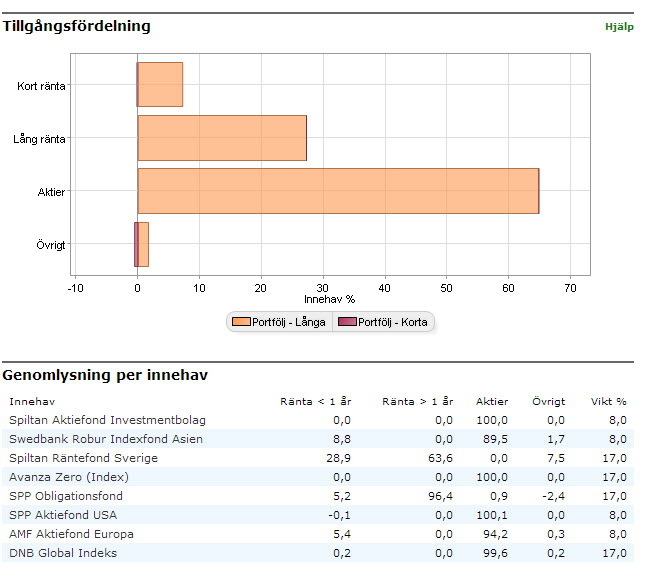Click the Övrigt column header
Image resolution: width=645 pixels, height=577 pixels.
[549, 401]
